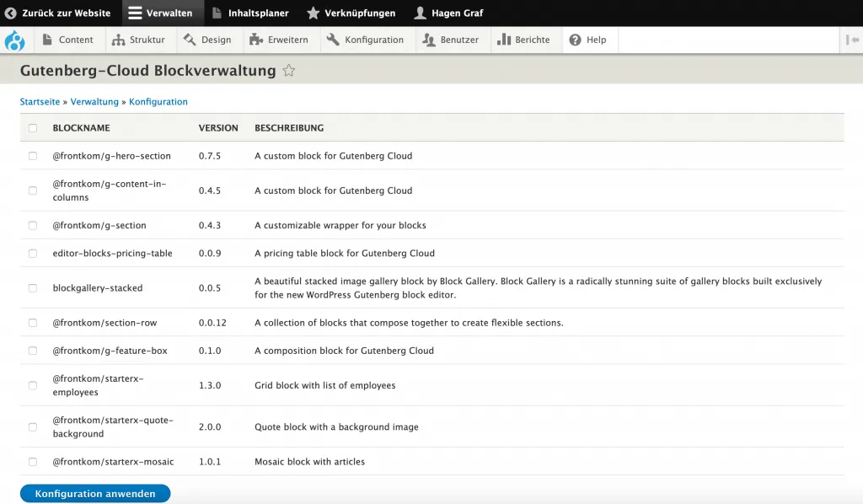Viewport: 863px width, 504px height.
Task: Open the Content menu label
Action: pyautogui.click(x=76, y=40)
